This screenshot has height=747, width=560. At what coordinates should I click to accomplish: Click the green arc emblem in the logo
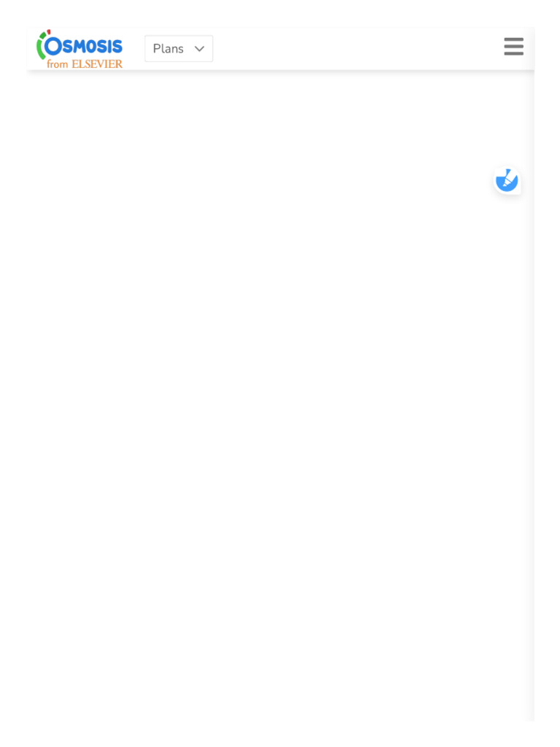[41, 47]
